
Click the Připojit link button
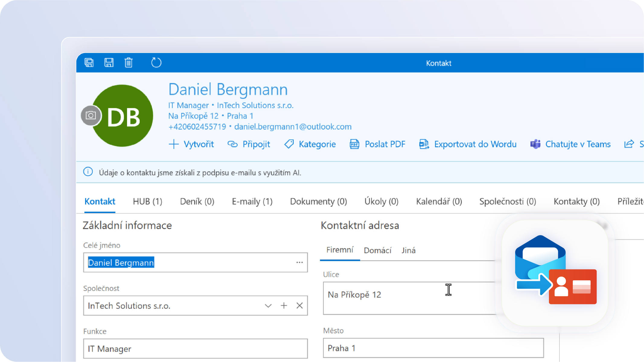click(249, 144)
